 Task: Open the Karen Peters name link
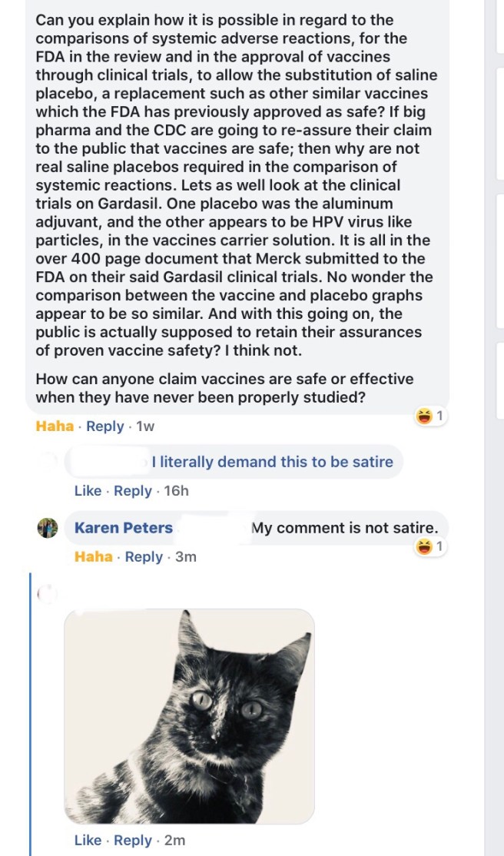pos(124,528)
